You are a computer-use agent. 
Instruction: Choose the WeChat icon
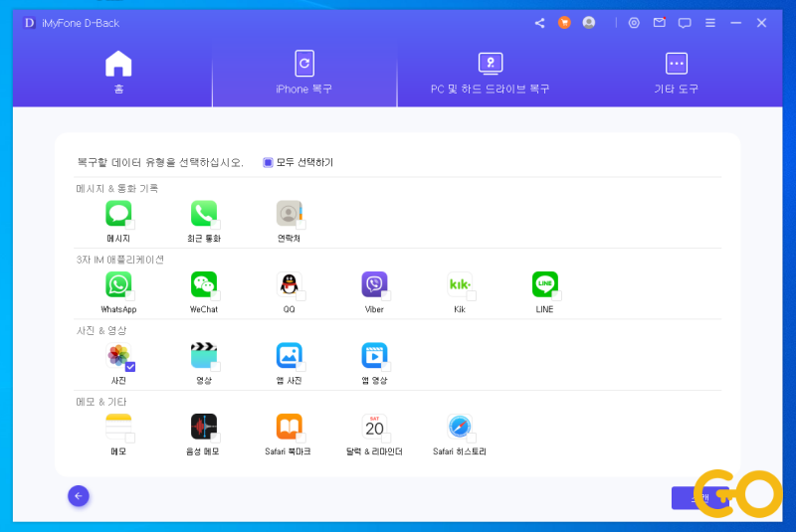point(204,284)
